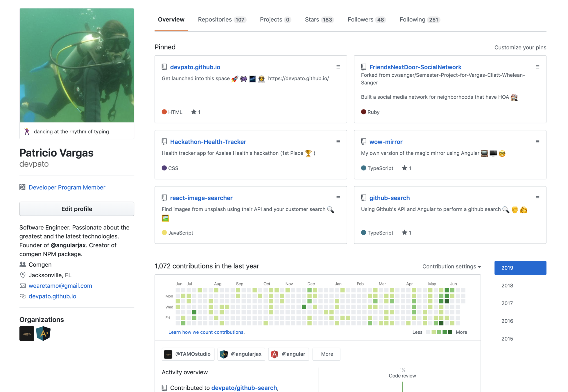568x392 pixels.
Task: Click the drag handle on devpato.github.io pin
Action: coord(338,67)
